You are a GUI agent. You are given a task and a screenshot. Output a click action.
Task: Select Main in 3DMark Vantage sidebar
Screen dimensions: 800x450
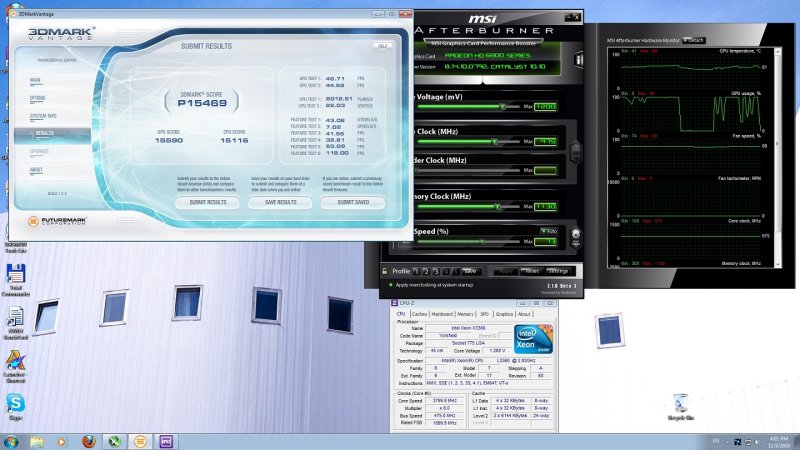pos(35,81)
